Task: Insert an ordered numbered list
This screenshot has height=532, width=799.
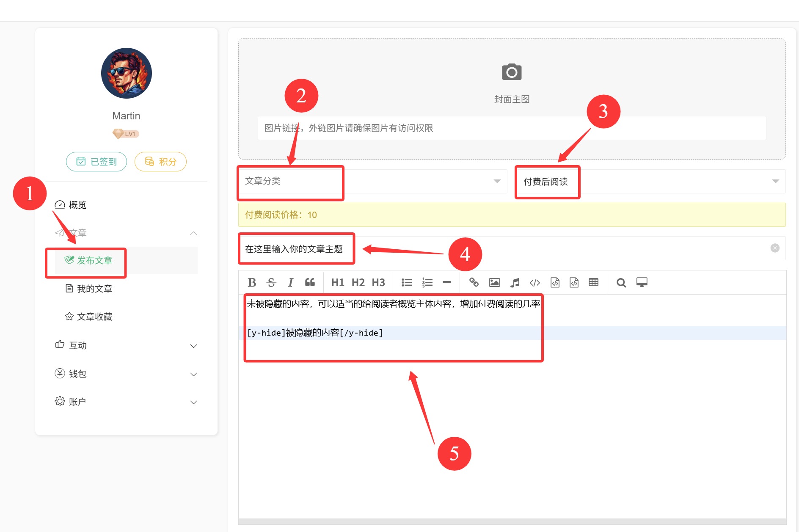Action: (427, 282)
